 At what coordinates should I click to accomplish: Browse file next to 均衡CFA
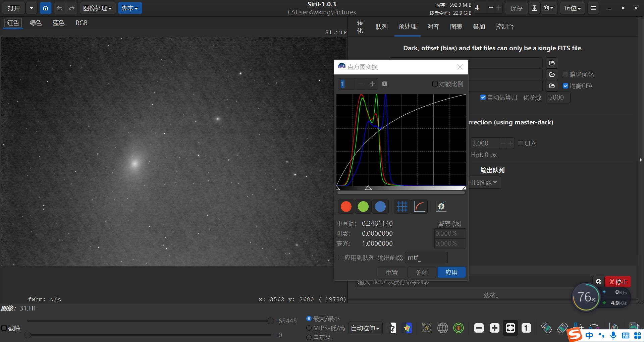pyautogui.click(x=552, y=86)
